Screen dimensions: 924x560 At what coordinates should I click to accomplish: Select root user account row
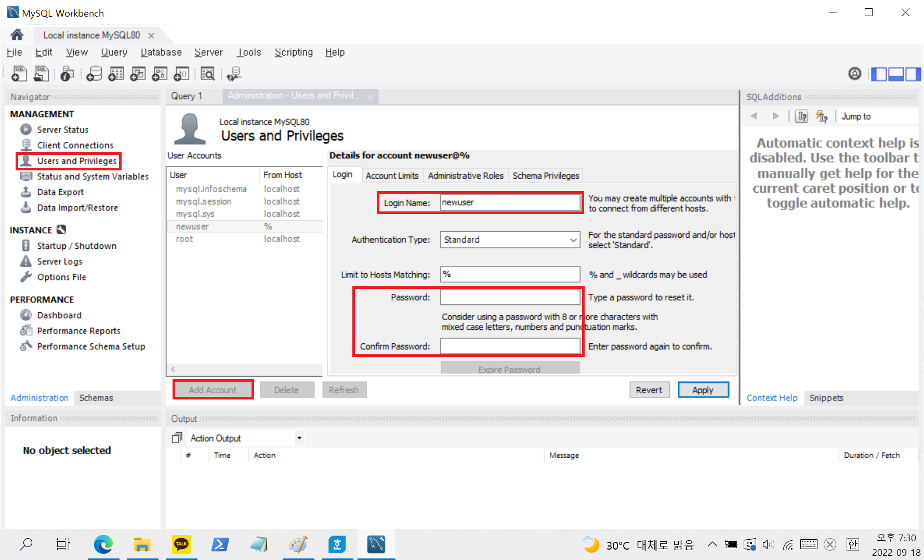(244, 239)
